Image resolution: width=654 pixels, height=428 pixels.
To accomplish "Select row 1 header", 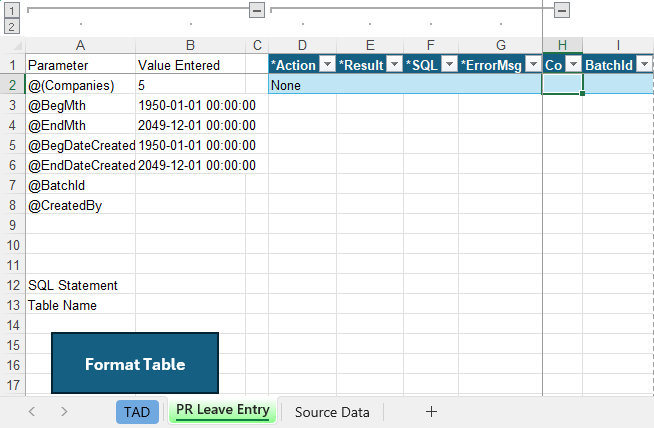I will [x=13, y=65].
